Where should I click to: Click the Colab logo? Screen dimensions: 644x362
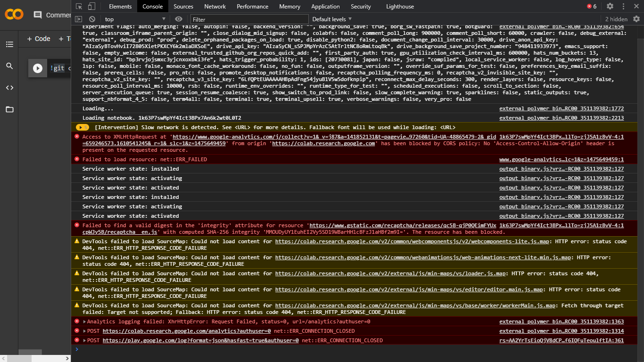coord(14,15)
